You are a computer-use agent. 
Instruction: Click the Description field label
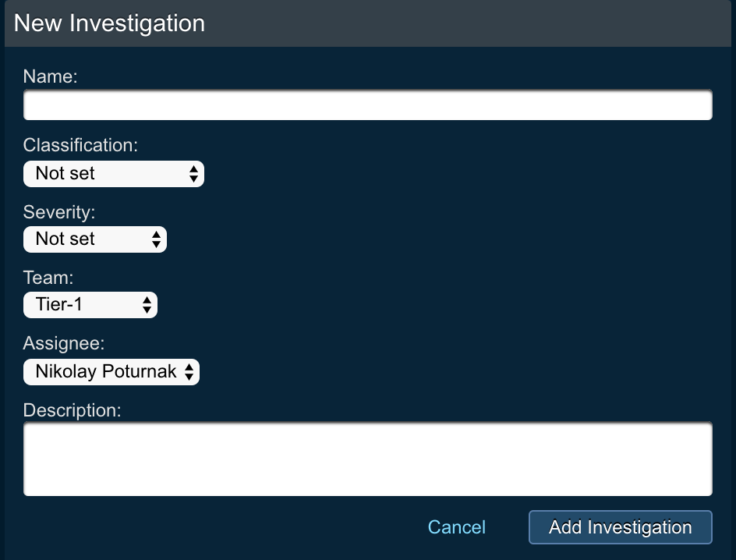coord(72,410)
